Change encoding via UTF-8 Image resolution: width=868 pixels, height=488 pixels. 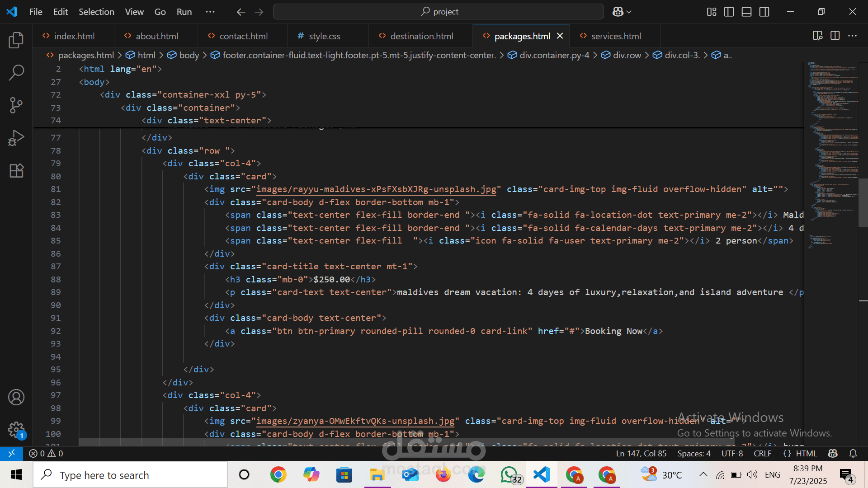(732, 453)
